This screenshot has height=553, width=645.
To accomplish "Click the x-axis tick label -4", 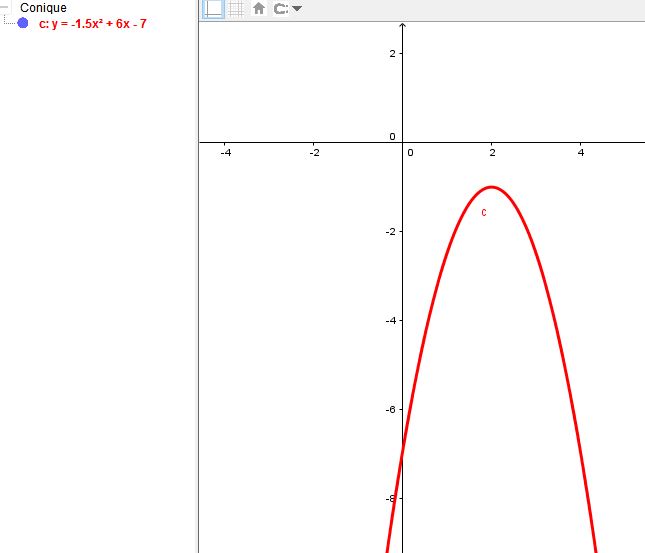I will click(x=225, y=152).
